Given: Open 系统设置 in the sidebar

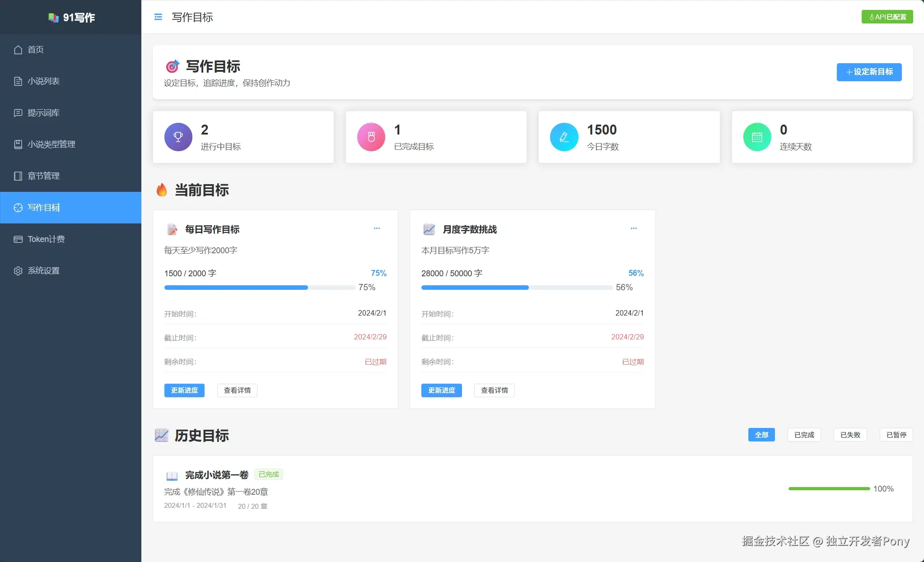Looking at the screenshot, I should (43, 270).
